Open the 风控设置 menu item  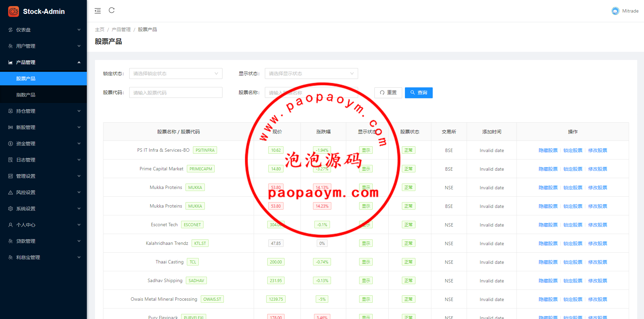tap(43, 192)
